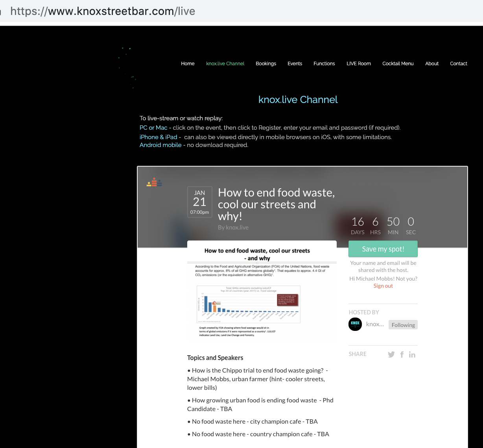Viewport: 483px width, 448px height.
Task: Open the Home menu item
Action: coord(188,64)
